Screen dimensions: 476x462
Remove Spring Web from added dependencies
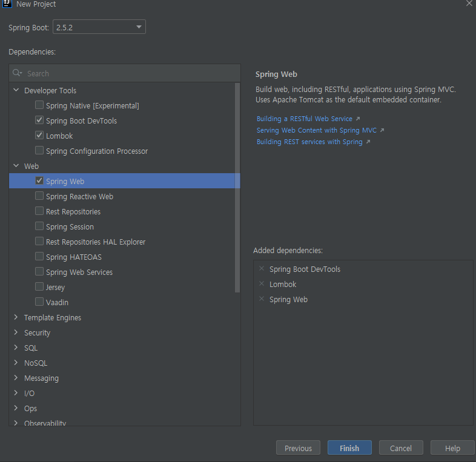click(x=262, y=299)
